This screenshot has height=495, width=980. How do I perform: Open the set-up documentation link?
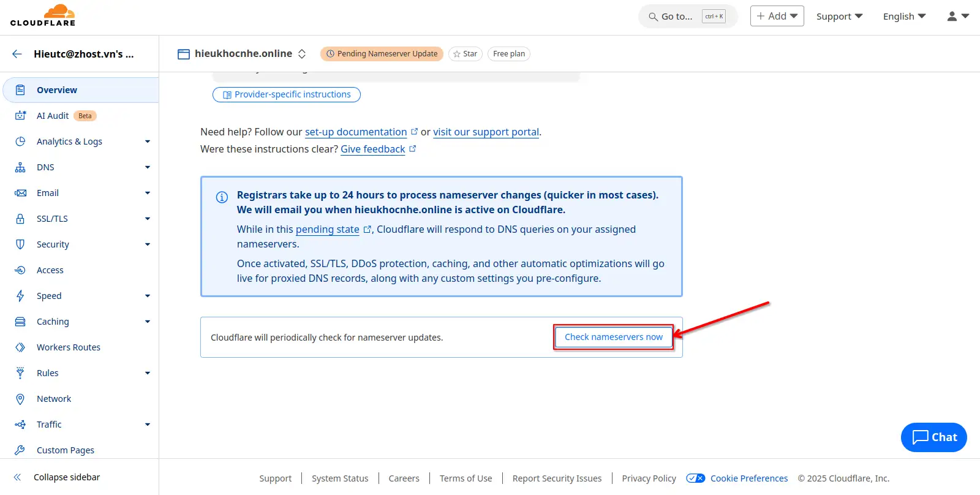tap(356, 132)
